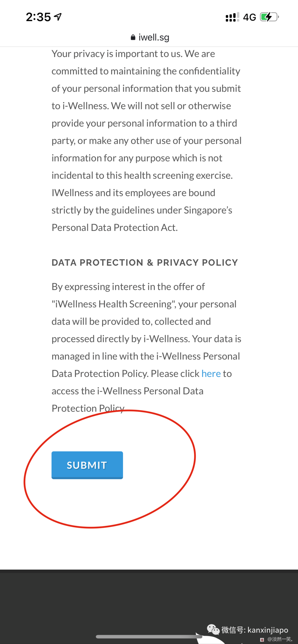The height and width of the screenshot is (644, 298).
Task: Tap the home indicator bar at bottom
Action: coord(149,637)
